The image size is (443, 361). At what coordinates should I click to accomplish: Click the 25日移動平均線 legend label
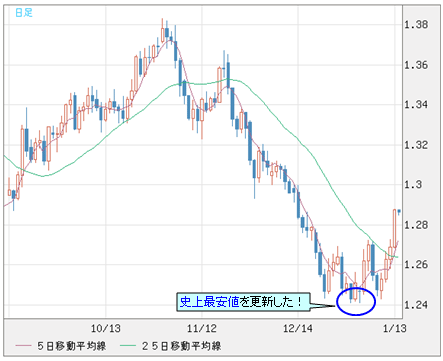(182, 346)
